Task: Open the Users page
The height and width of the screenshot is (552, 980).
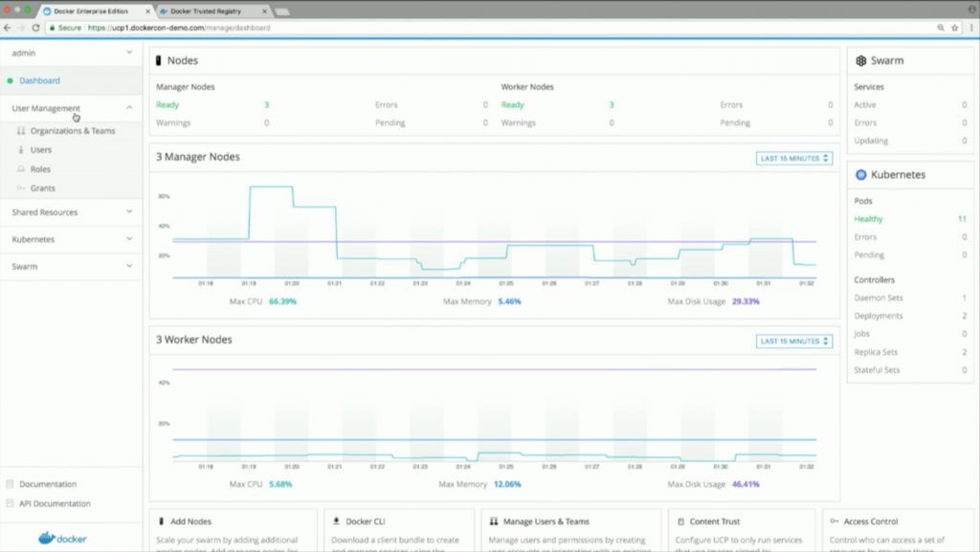Action: coord(40,150)
